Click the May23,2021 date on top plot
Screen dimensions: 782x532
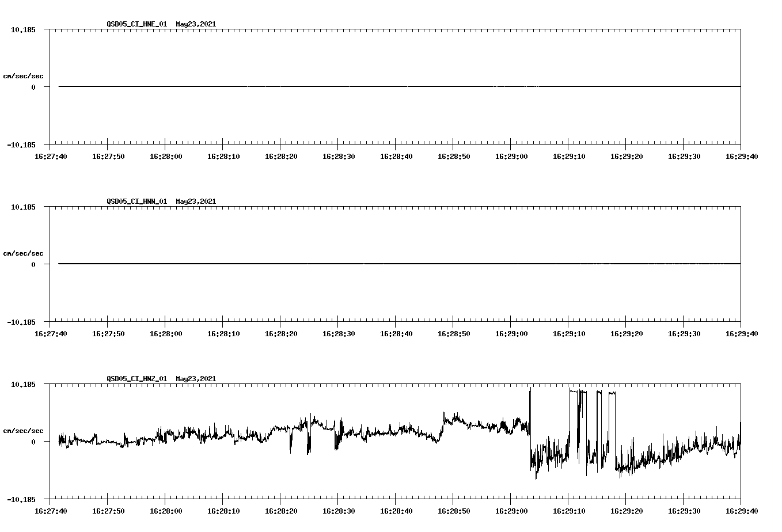coord(195,25)
